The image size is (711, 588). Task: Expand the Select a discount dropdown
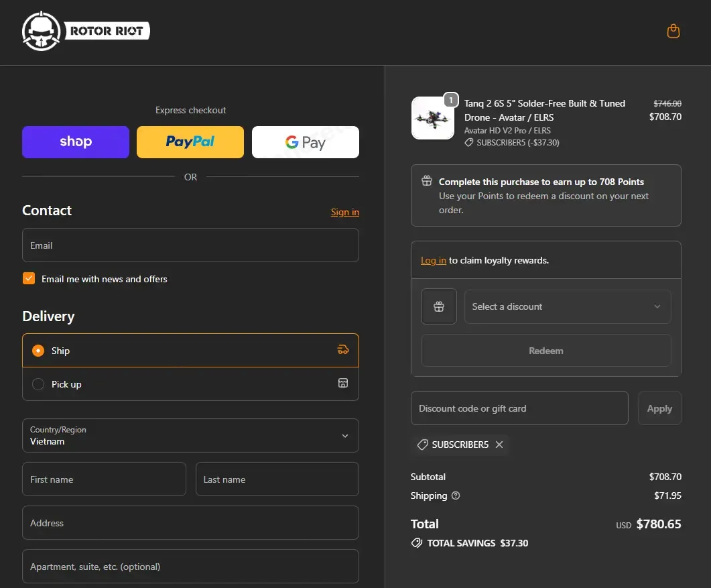[x=568, y=306]
